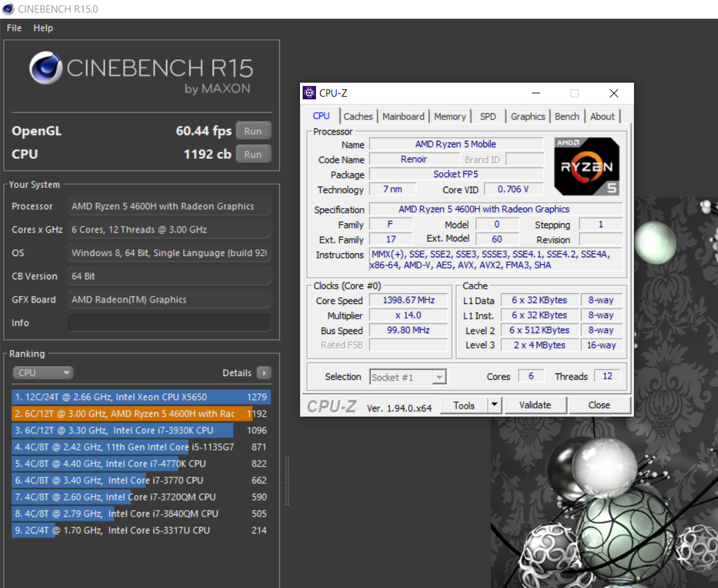Expand the Tools dropdown arrow
The width and height of the screenshot is (718, 588).
pos(495,405)
